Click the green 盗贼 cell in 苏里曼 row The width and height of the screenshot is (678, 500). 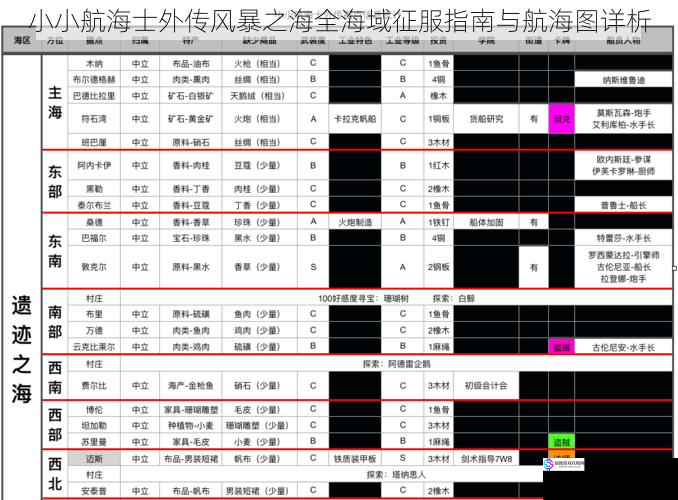[x=561, y=442]
